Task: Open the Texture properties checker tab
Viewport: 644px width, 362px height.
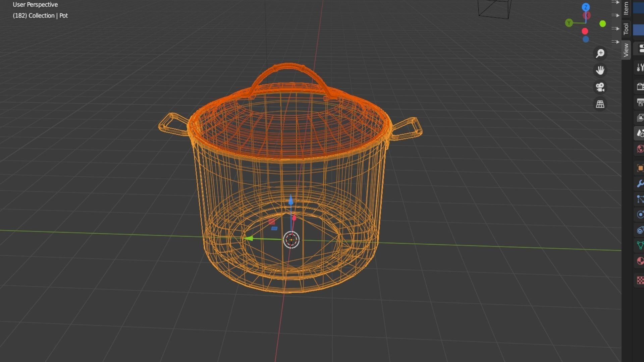Action: [640, 280]
